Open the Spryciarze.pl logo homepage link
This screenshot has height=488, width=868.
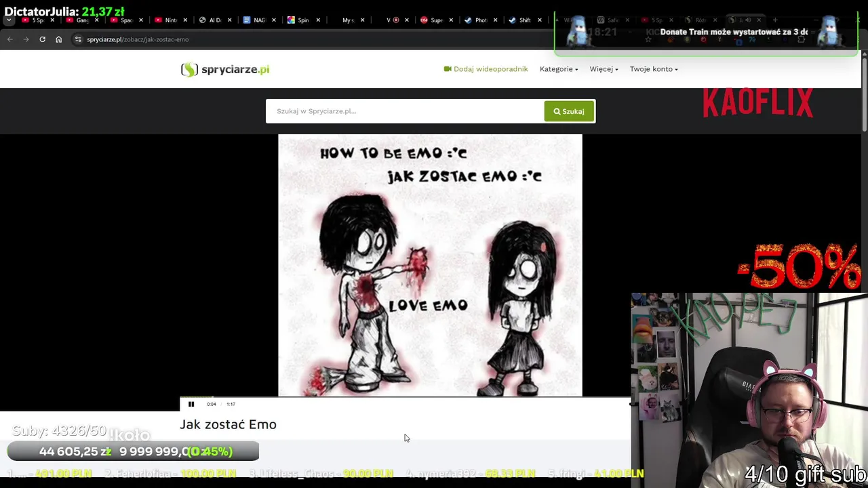225,69
